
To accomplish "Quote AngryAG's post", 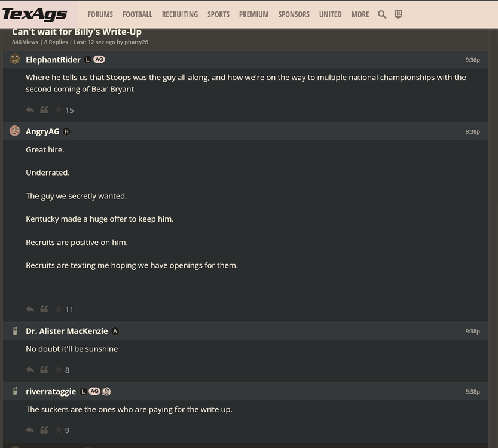I will 44,309.
